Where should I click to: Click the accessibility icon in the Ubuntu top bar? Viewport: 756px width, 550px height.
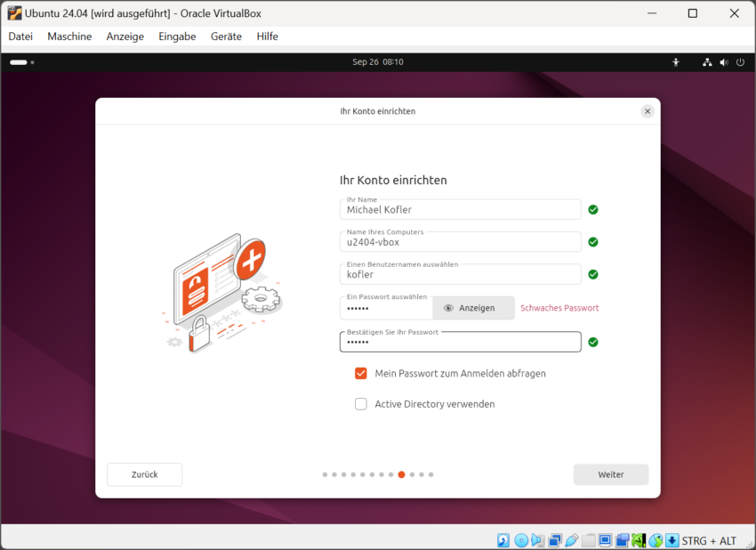[676, 62]
